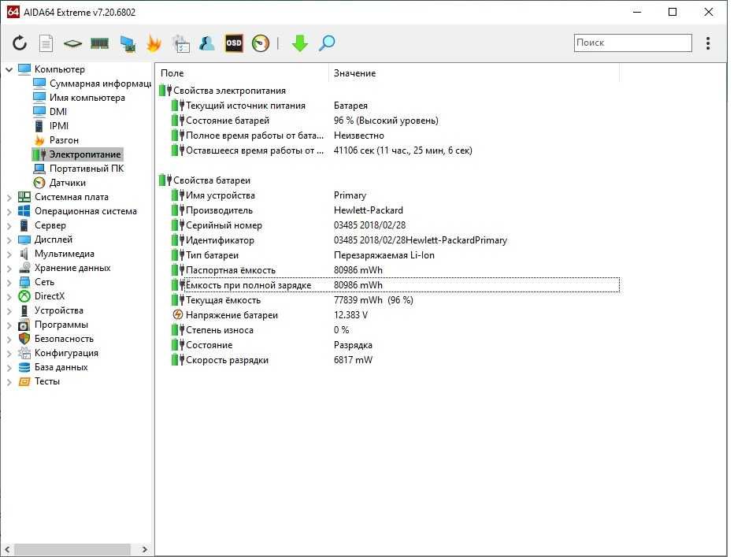Expand the Хранение данных node
The width and height of the screenshot is (756, 557).
pyautogui.click(x=9, y=268)
